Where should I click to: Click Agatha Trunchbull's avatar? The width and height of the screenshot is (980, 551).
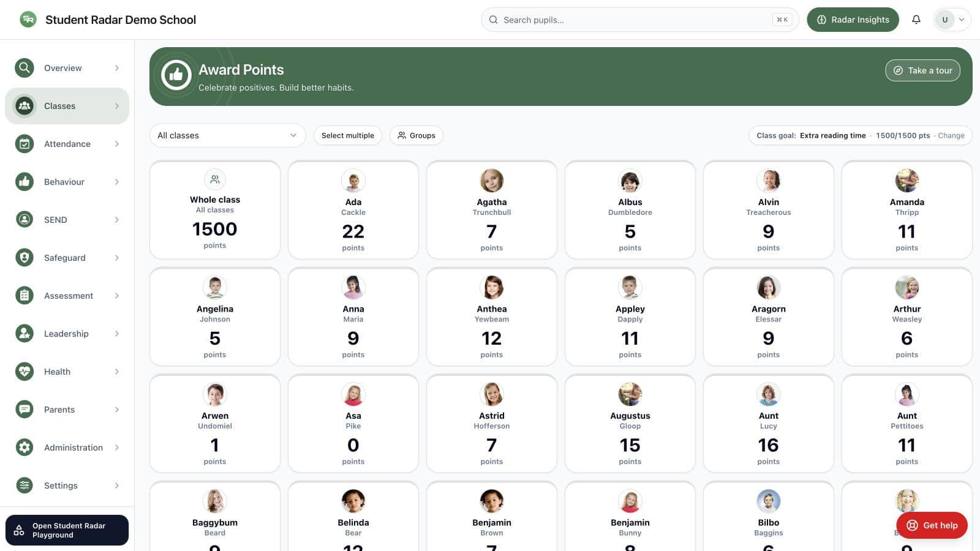tap(492, 181)
